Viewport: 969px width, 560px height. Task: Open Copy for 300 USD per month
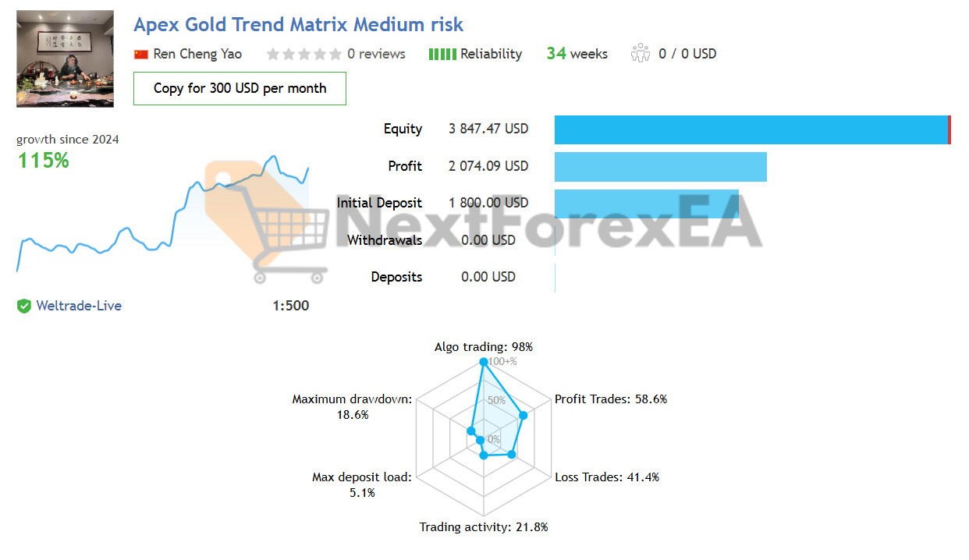(x=239, y=88)
